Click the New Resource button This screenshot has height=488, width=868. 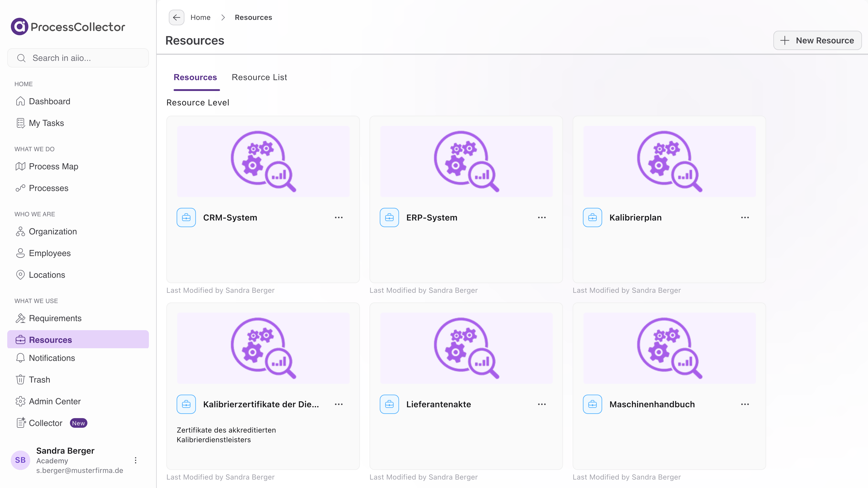coord(817,40)
